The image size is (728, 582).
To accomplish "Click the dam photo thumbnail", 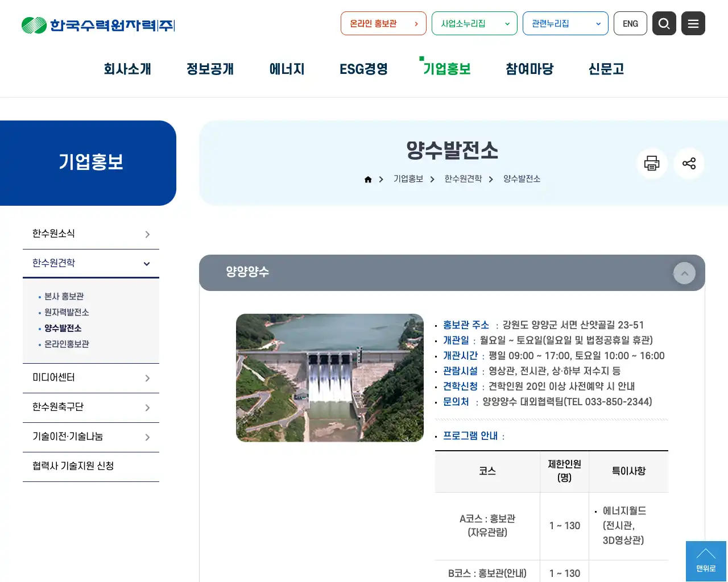I will pyautogui.click(x=330, y=378).
